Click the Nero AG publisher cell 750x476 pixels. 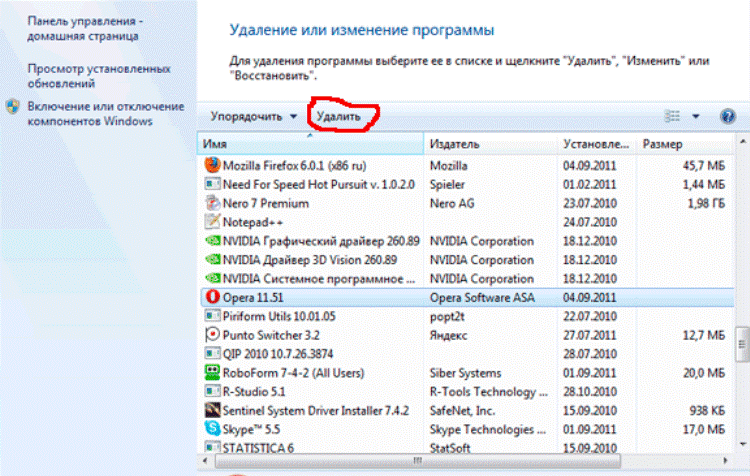tap(452, 203)
